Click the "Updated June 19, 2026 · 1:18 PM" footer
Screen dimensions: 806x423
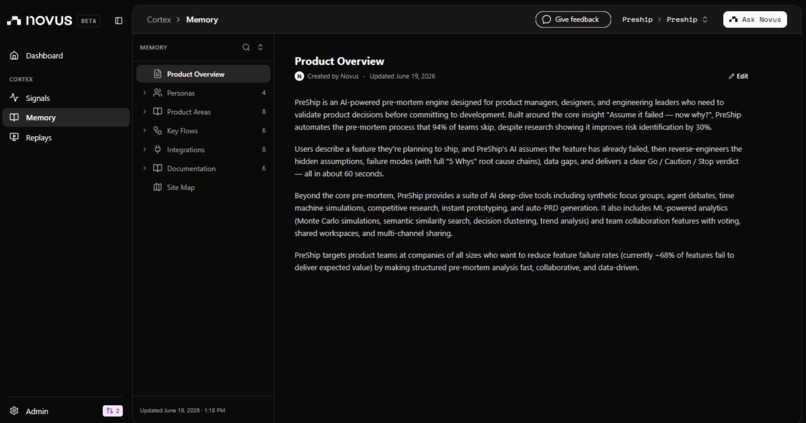click(182, 410)
